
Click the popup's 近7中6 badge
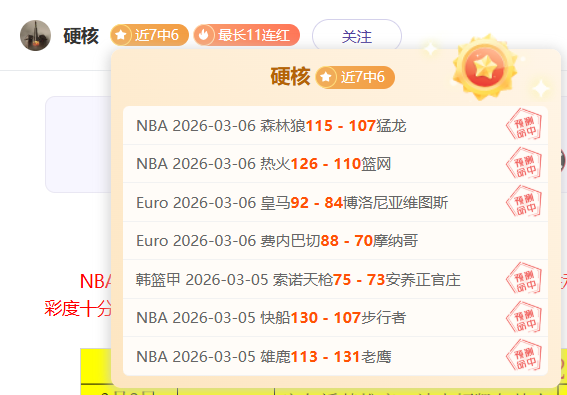pyautogui.click(x=355, y=77)
